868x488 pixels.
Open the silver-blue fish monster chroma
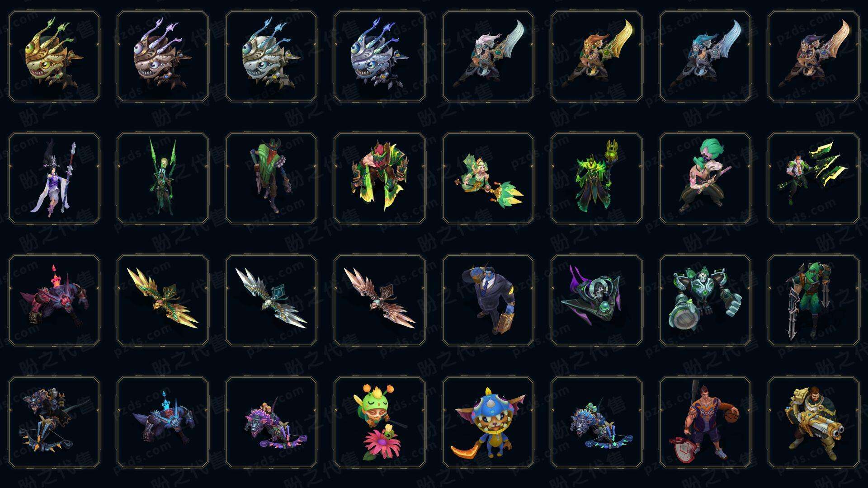[380, 56]
